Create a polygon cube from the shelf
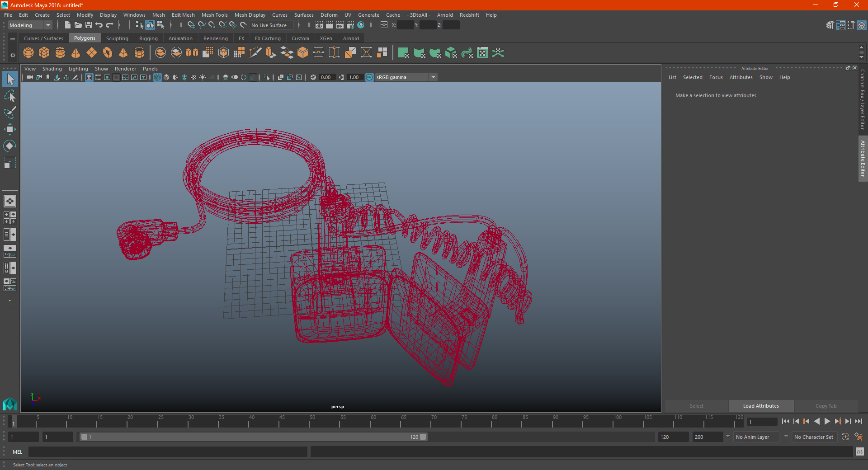868x470 pixels. 44,53
